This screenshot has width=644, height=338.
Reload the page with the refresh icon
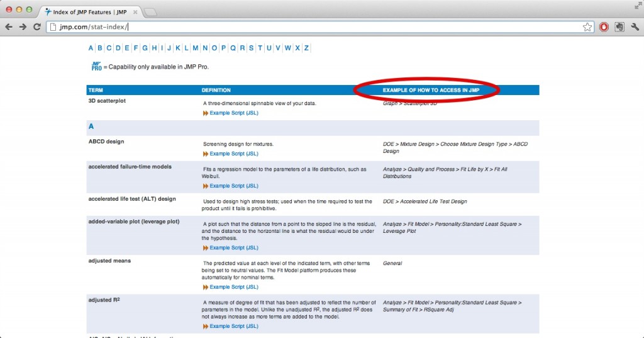37,26
